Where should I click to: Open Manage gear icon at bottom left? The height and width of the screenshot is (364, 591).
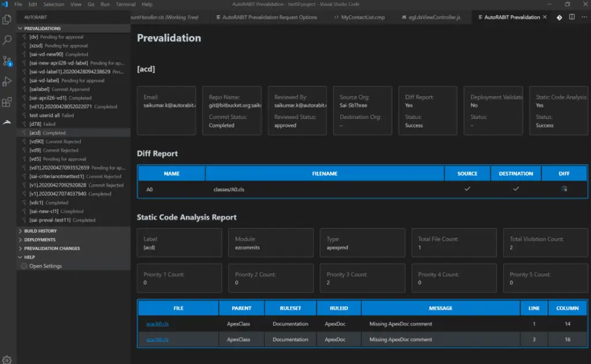click(x=7, y=359)
